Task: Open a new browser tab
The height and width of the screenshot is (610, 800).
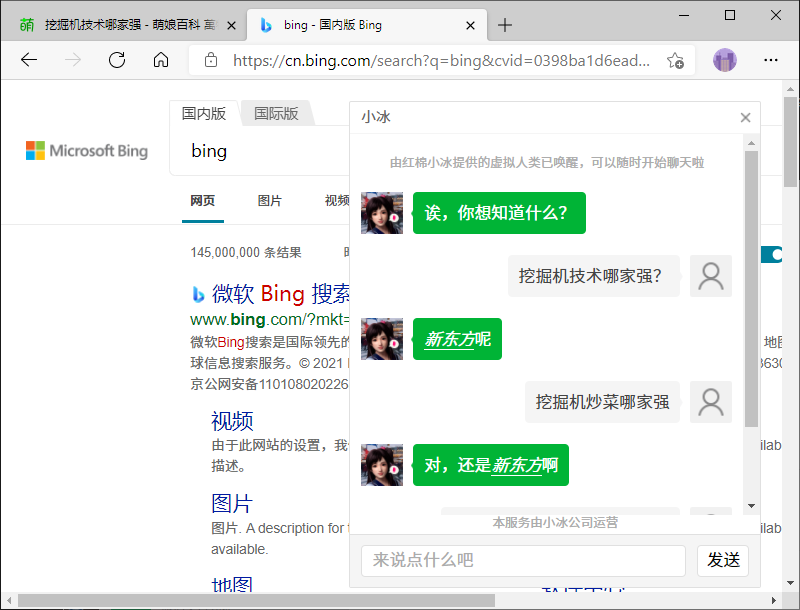Action: point(505,25)
